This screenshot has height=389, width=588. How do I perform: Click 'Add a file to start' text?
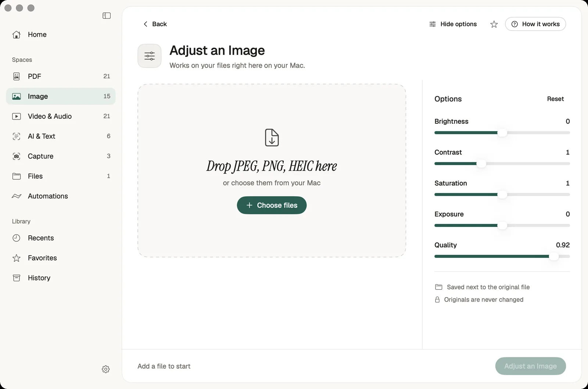[x=164, y=366]
